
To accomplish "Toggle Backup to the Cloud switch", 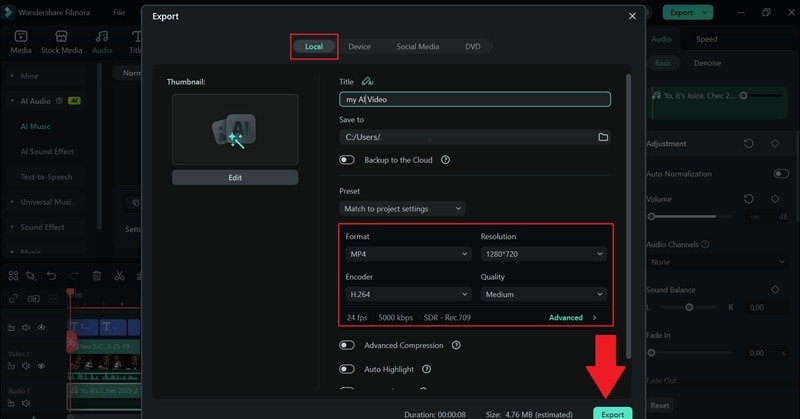I will pyautogui.click(x=347, y=160).
